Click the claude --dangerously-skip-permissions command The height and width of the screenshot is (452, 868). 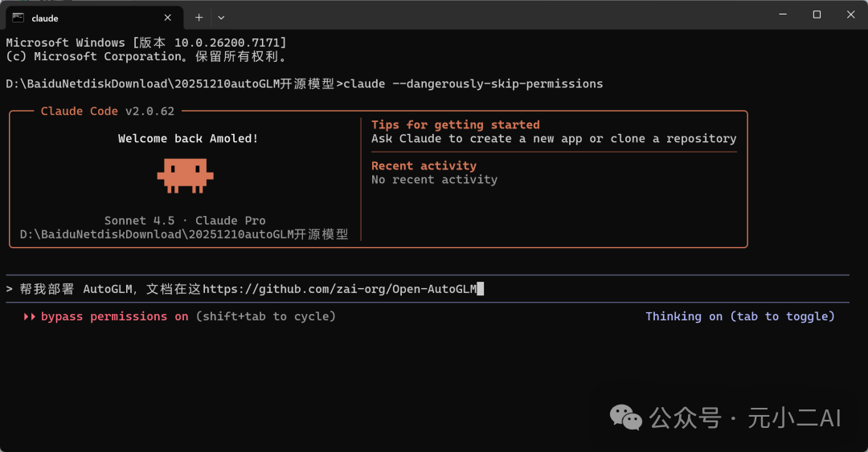click(473, 83)
